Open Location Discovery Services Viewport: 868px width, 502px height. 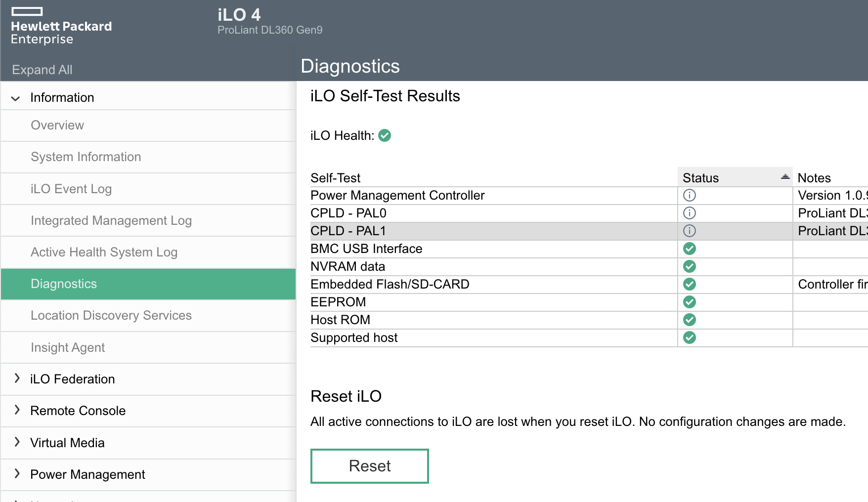click(x=148, y=316)
